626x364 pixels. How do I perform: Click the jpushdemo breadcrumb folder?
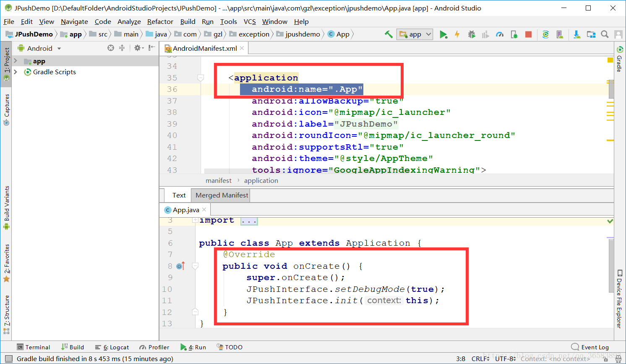tap(298, 34)
